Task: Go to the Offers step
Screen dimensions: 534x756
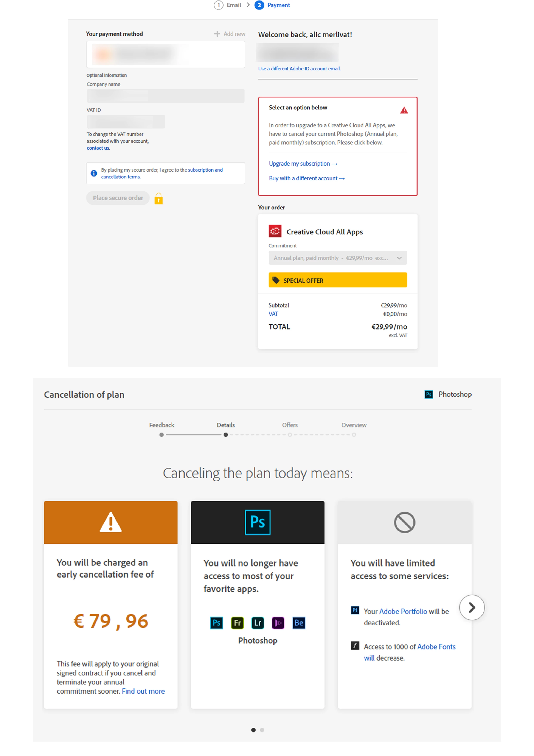Action: click(x=290, y=425)
